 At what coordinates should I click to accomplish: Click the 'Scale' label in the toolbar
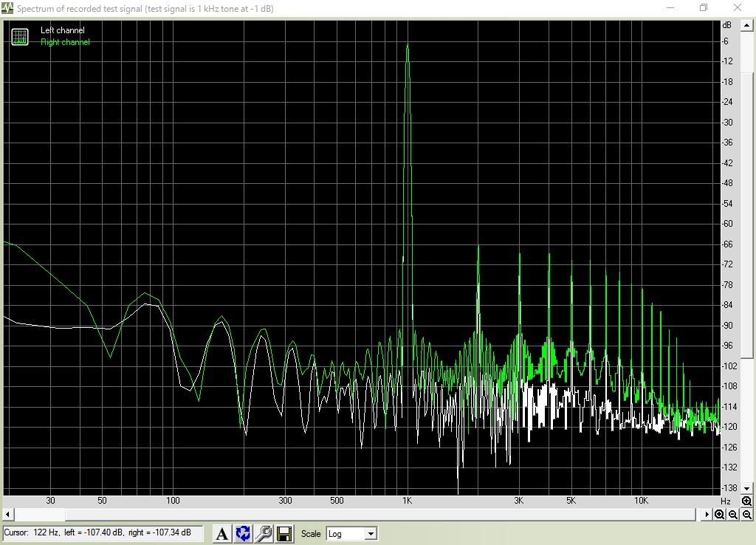click(x=311, y=533)
